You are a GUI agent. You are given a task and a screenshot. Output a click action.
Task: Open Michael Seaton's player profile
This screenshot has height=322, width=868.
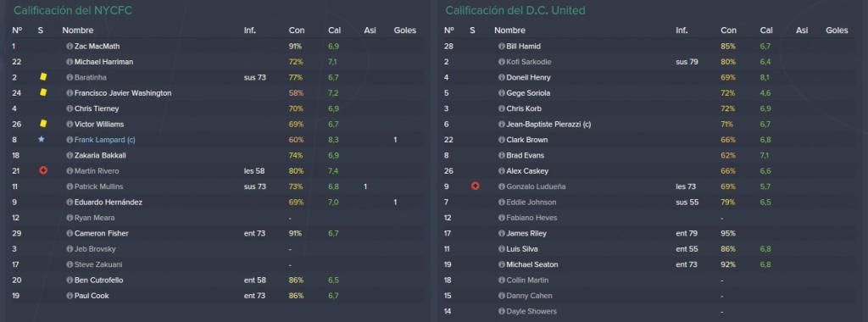[x=532, y=264]
